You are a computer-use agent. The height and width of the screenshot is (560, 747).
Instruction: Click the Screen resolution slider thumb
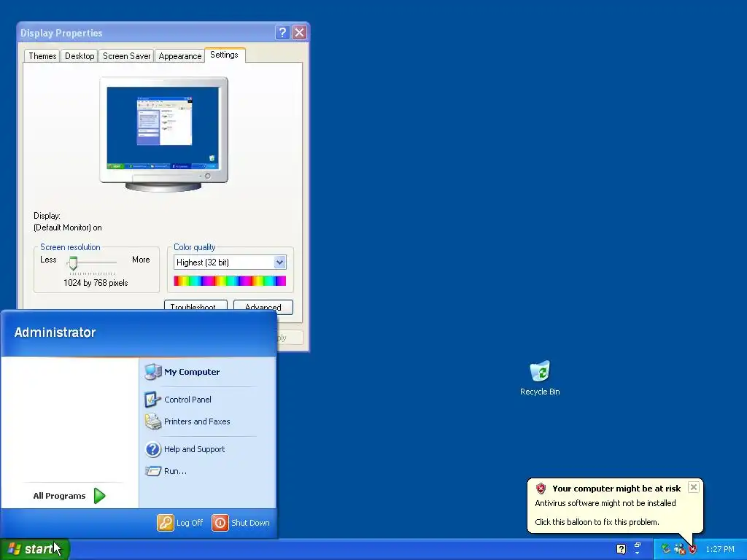(x=73, y=262)
